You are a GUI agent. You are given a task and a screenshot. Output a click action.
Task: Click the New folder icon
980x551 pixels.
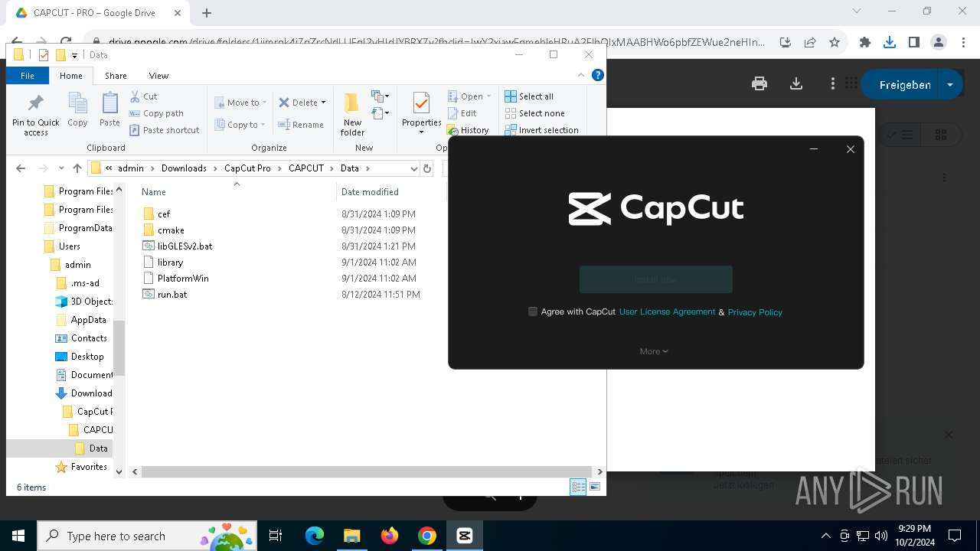[x=352, y=104]
